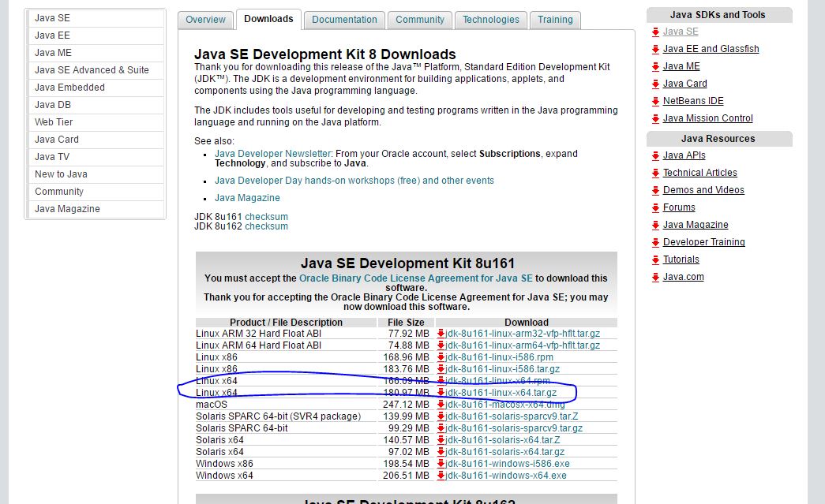
Task: Click red arrow icon next to right-panel Java ME
Action: tap(655, 67)
